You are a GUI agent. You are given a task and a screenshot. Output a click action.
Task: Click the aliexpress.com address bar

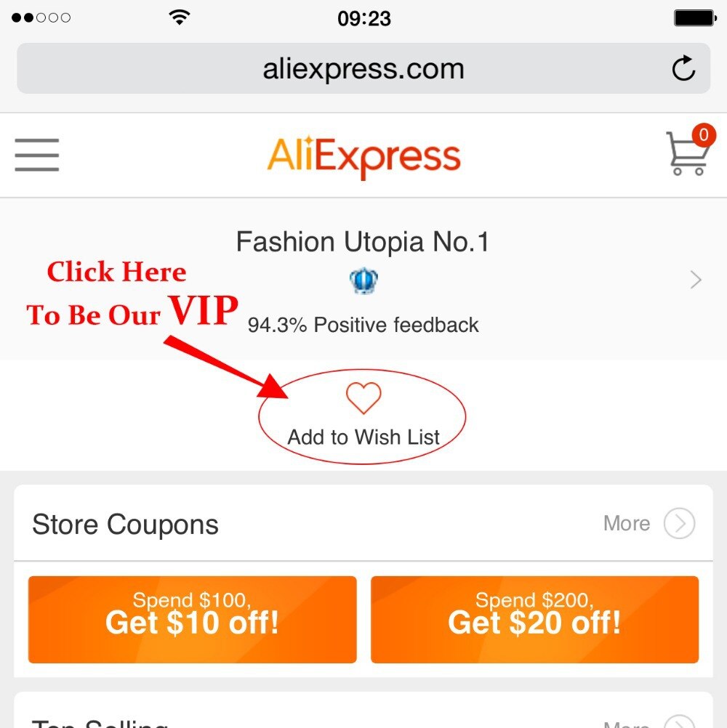pyautogui.click(x=363, y=68)
